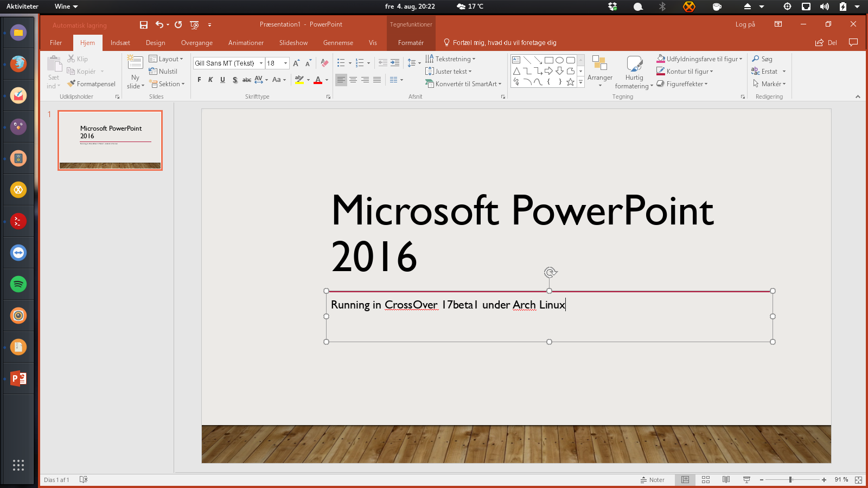Viewport: 868px width, 488px height.
Task: Insert a text box from the shapes gallery
Action: pos(516,60)
